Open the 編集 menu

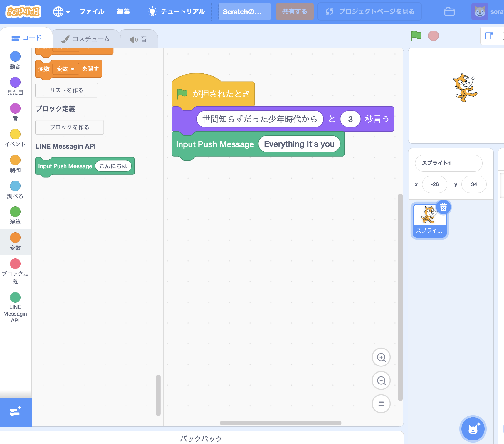click(x=123, y=11)
